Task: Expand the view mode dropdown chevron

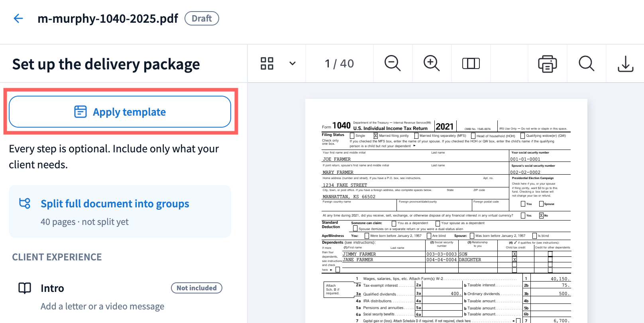Action: [293, 63]
